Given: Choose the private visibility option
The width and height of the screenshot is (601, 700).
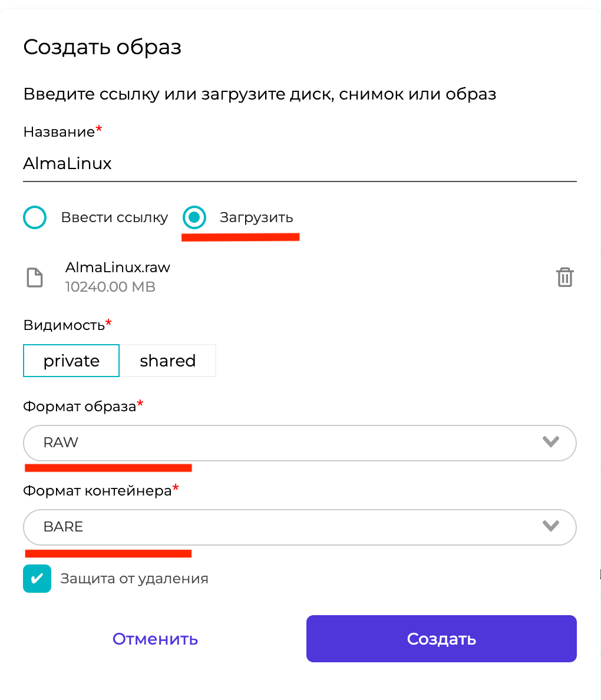Looking at the screenshot, I should [x=71, y=361].
